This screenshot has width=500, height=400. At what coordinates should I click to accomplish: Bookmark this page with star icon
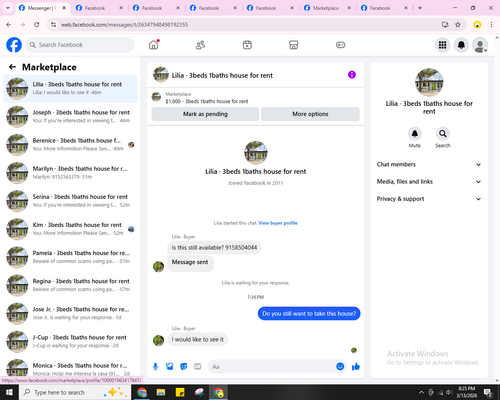tap(458, 24)
